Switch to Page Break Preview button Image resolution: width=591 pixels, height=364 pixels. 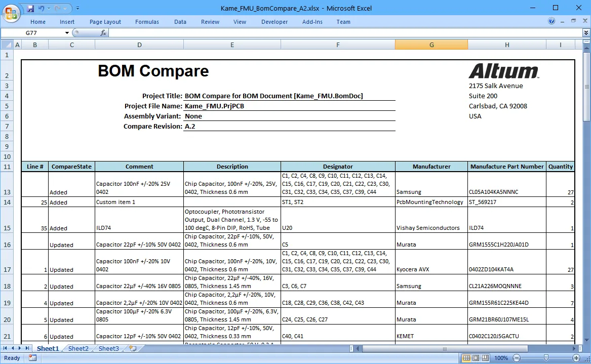pos(485,358)
